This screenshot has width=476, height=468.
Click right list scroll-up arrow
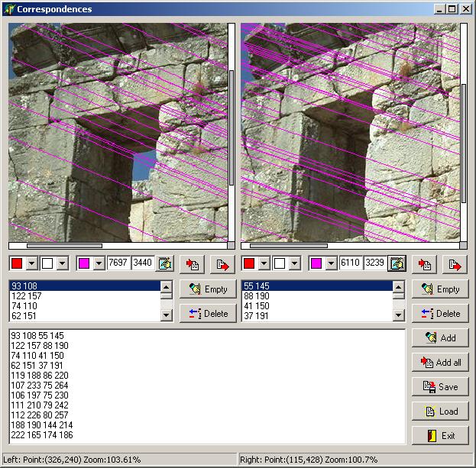point(399,286)
